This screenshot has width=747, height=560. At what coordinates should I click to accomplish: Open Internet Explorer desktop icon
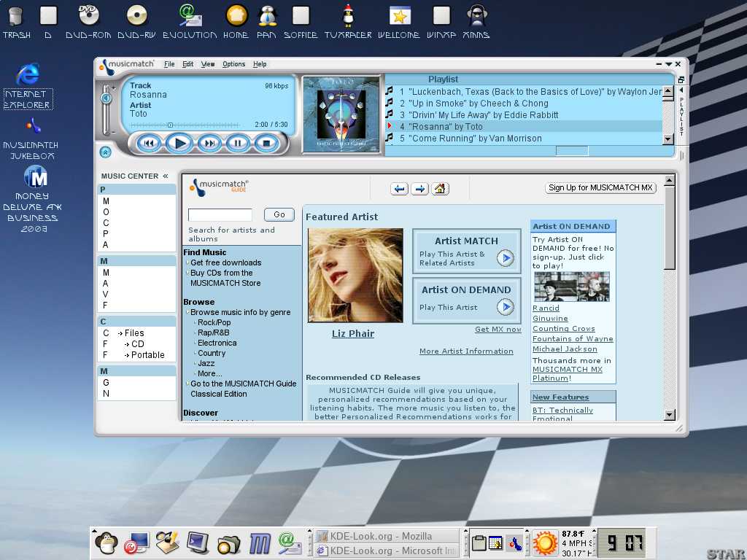28,86
